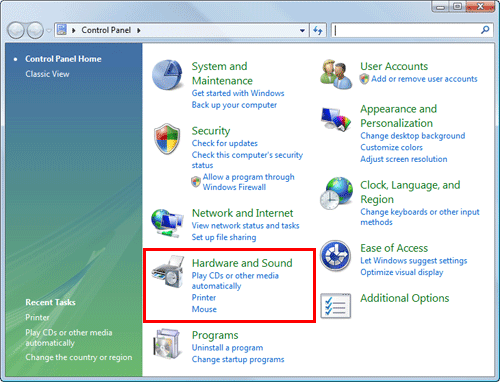The width and height of the screenshot is (500, 382).
Task: Expand the arrow after Control Panel breadcrumb
Action: pos(139,31)
